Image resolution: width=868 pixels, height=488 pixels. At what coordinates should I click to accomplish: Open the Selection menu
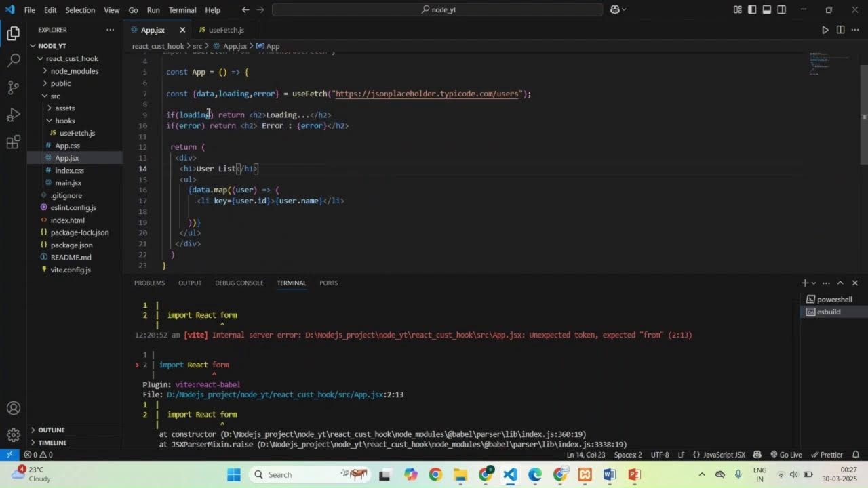pyautogui.click(x=80, y=10)
